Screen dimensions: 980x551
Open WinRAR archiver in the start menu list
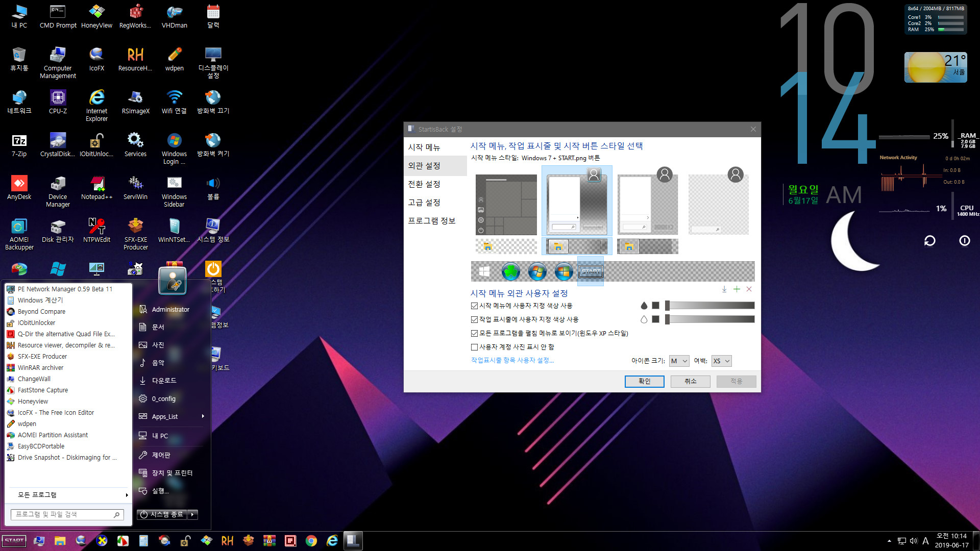pos(68,367)
